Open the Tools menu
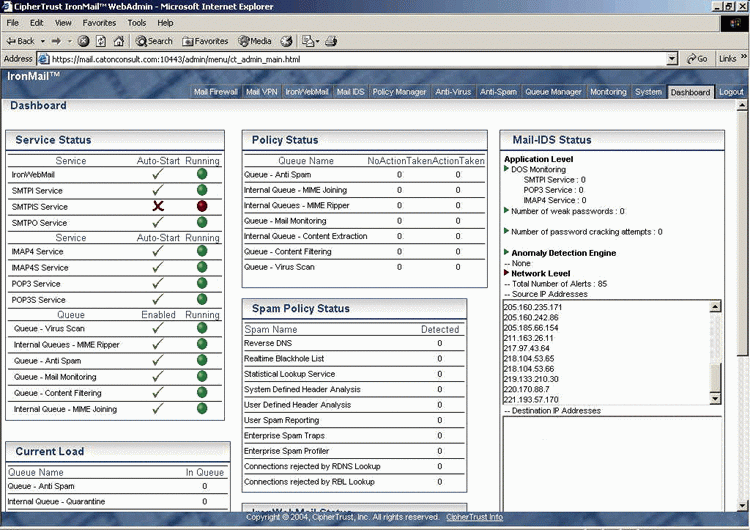 [136, 22]
